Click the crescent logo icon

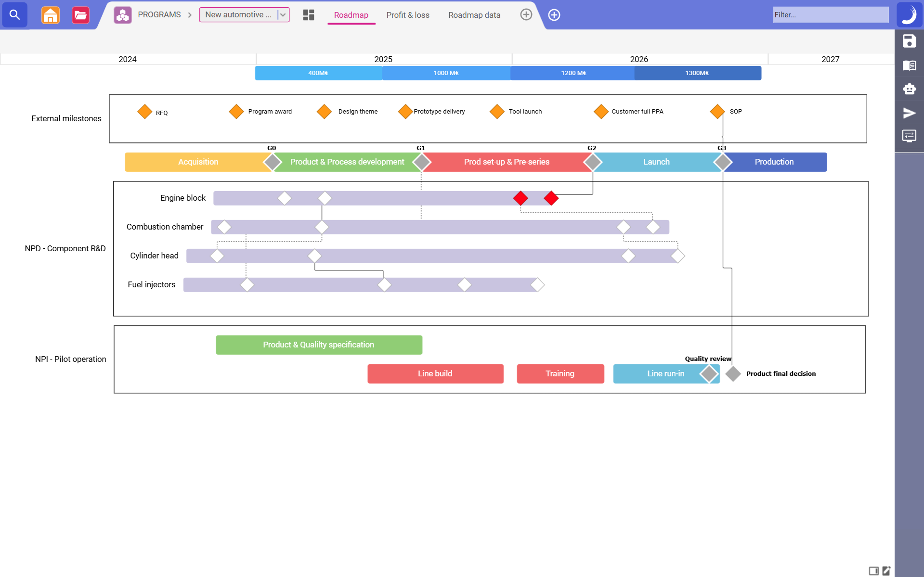[x=909, y=14]
